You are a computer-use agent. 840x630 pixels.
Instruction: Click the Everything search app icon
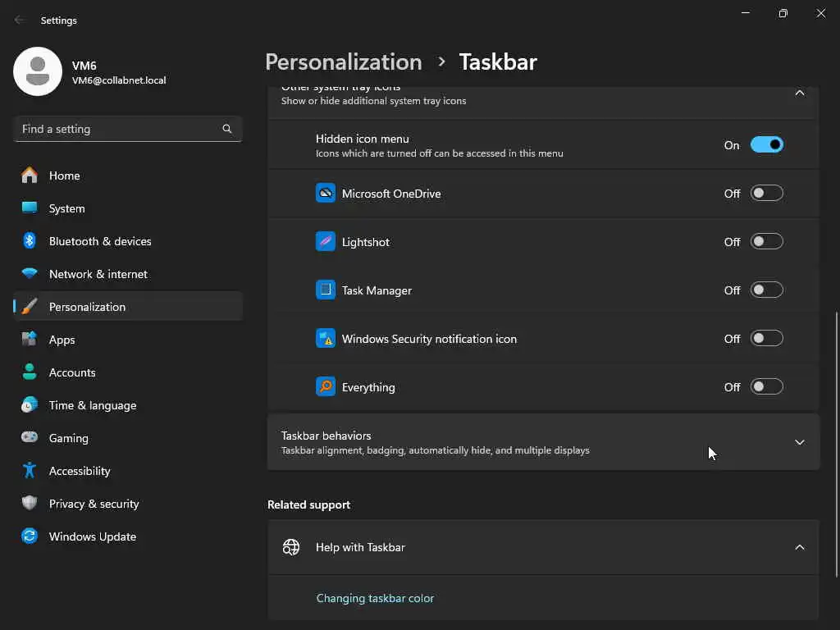pyautogui.click(x=326, y=387)
